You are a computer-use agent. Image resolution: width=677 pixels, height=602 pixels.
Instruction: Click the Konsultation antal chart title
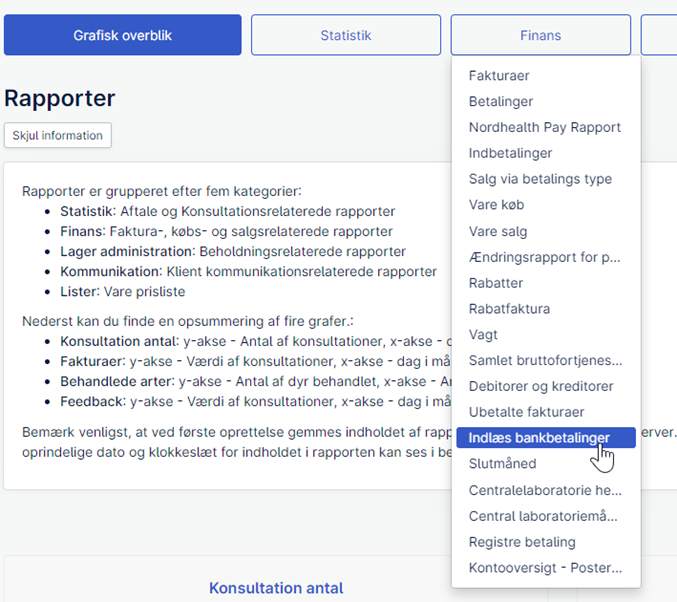point(276,588)
